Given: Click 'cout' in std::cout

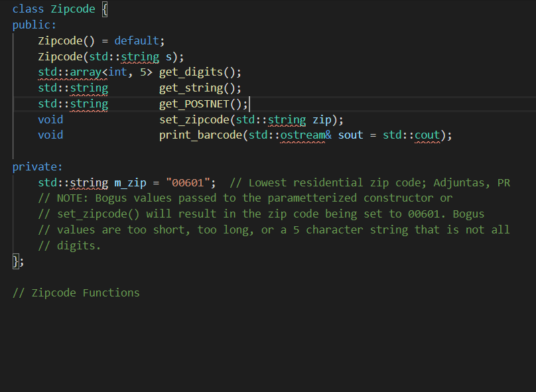Looking at the screenshot, I should pos(427,135).
